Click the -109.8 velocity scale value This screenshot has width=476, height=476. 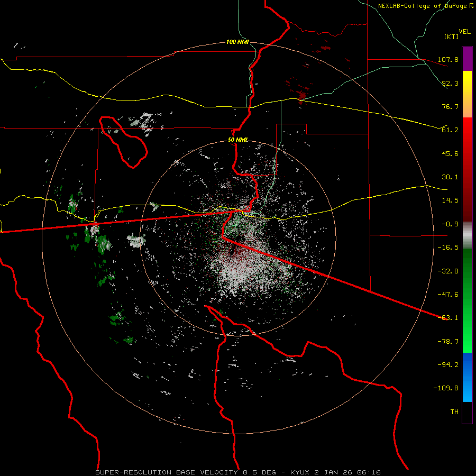point(446,388)
